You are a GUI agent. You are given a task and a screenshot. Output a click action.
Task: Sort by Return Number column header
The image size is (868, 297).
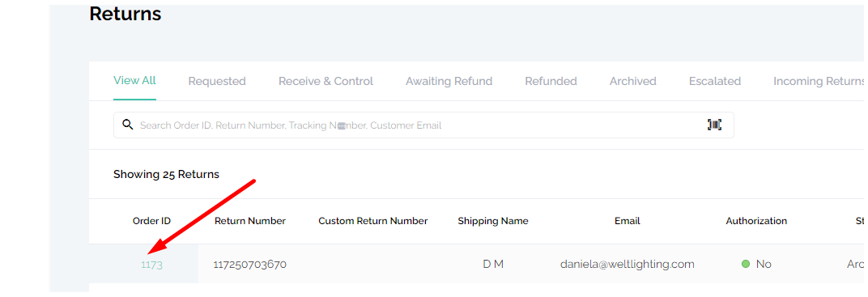pos(250,221)
